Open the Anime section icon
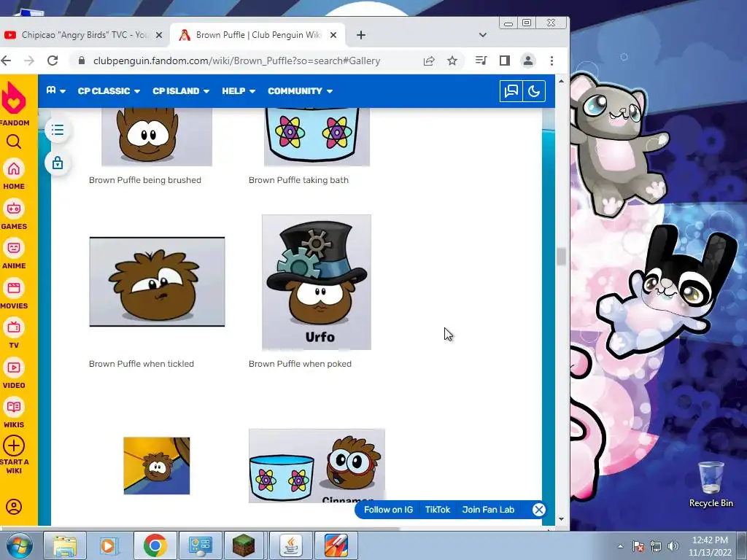Image resolution: width=747 pixels, height=560 pixels. pos(14,248)
